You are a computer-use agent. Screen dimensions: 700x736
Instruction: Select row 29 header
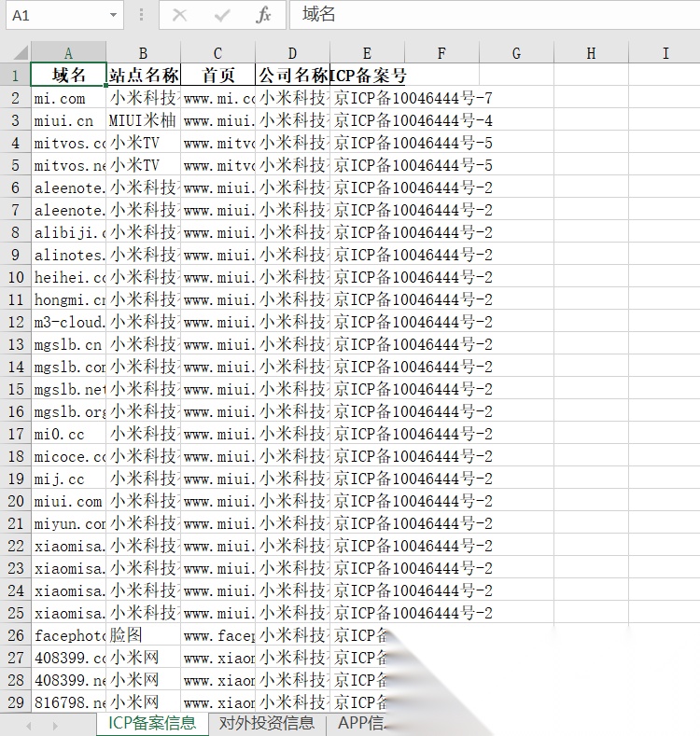pyautogui.click(x=15, y=702)
